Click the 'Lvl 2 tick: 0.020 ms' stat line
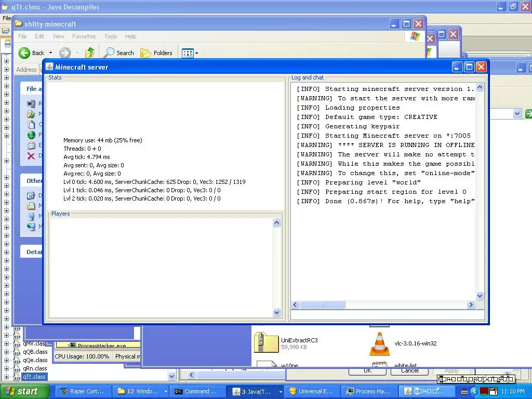The width and height of the screenshot is (532, 399). pos(142,198)
